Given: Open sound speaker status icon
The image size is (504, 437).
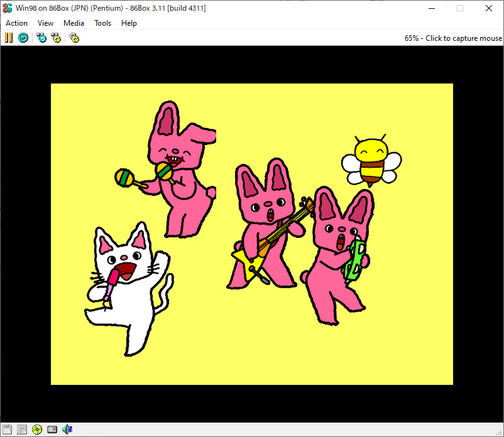Looking at the screenshot, I should (x=67, y=429).
